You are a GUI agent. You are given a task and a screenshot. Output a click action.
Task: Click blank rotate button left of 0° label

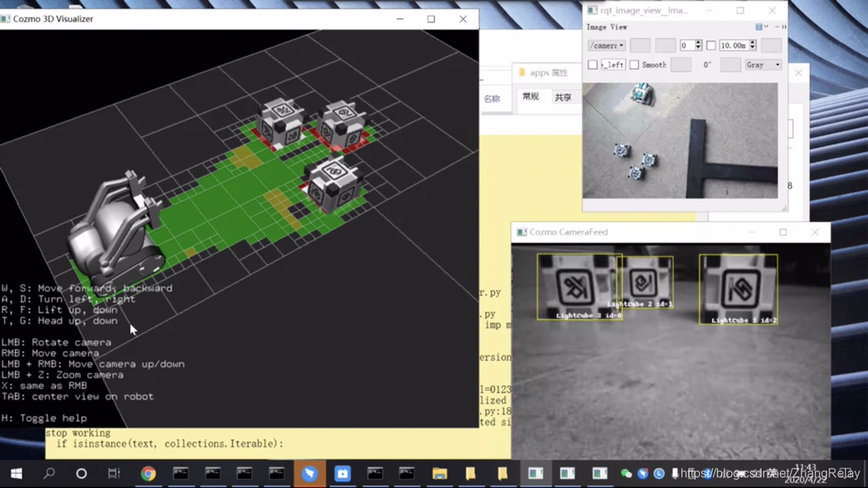tap(681, 65)
